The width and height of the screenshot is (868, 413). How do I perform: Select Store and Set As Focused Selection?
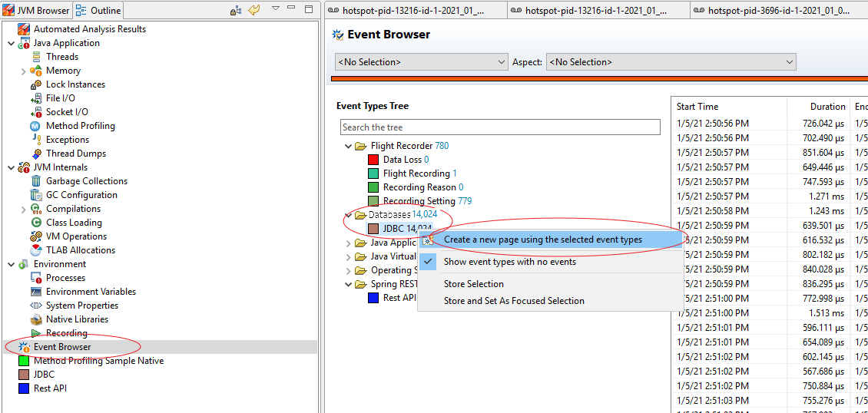coord(514,301)
